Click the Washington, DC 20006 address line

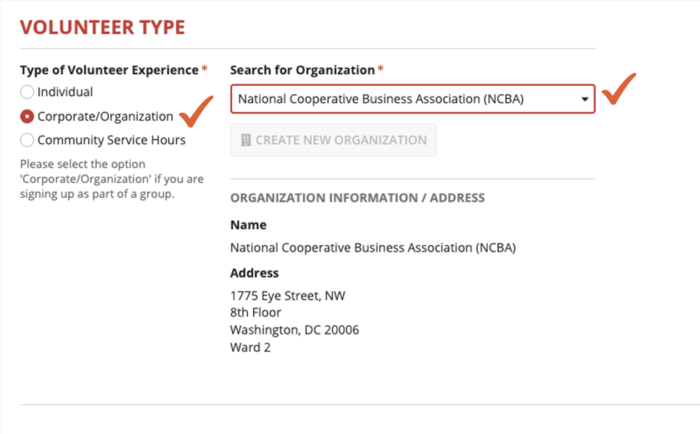[294, 330]
